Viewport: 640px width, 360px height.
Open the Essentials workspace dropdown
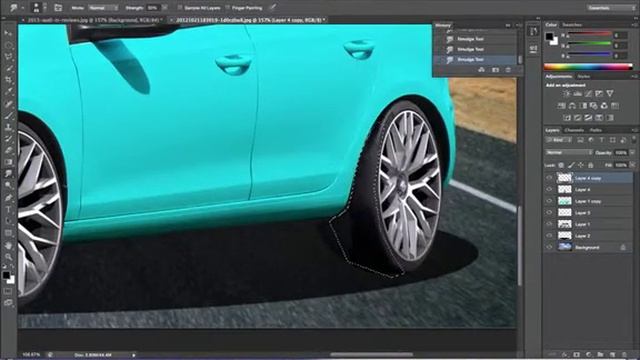tap(611, 8)
